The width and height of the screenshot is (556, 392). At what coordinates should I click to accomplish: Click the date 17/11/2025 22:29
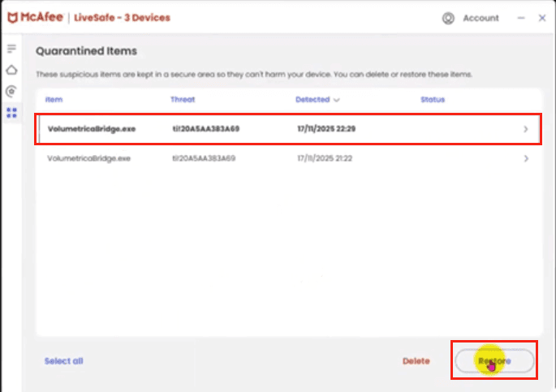pyautogui.click(x=326, y=129)
